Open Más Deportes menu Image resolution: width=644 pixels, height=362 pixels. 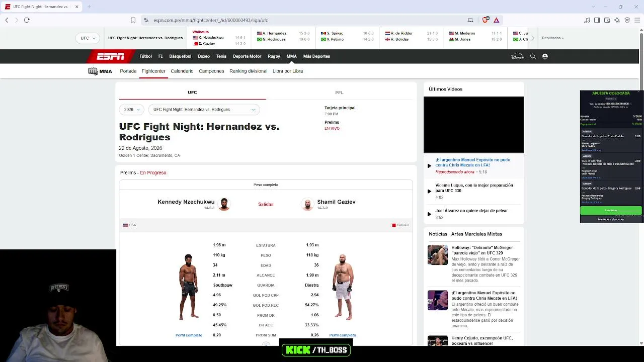click(x=316, y=56)
